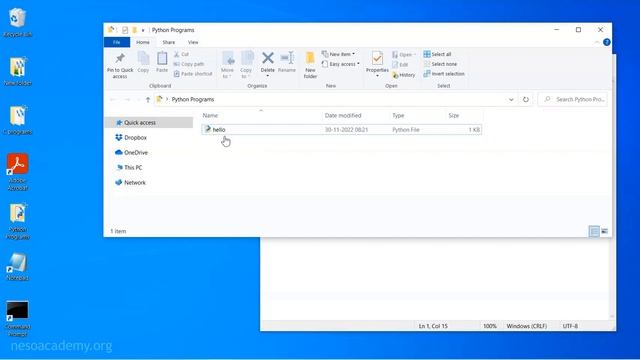Refresh the Python Programs folder

click(x=526, y=100)
